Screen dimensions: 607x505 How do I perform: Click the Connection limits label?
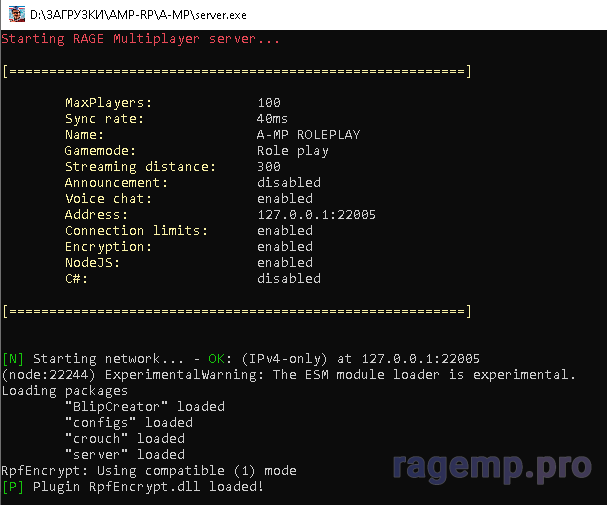click(x=136, y=231)
